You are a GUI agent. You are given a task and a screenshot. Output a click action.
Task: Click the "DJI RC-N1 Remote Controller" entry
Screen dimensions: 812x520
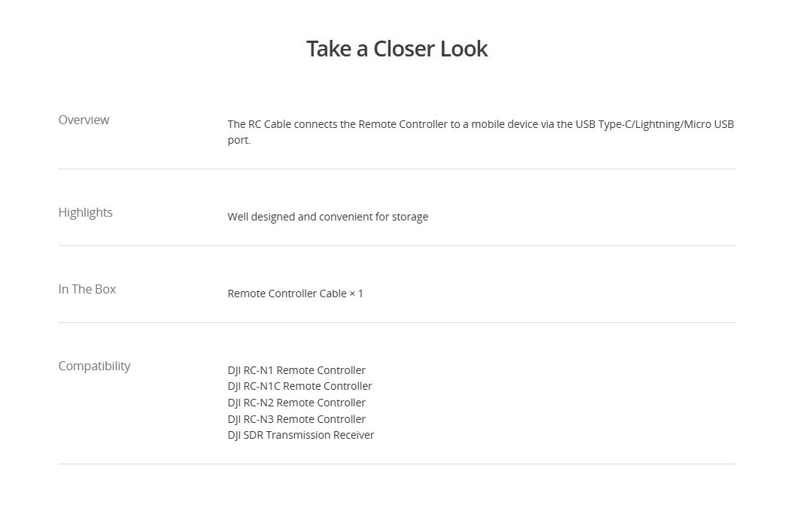tap(297, 370)
